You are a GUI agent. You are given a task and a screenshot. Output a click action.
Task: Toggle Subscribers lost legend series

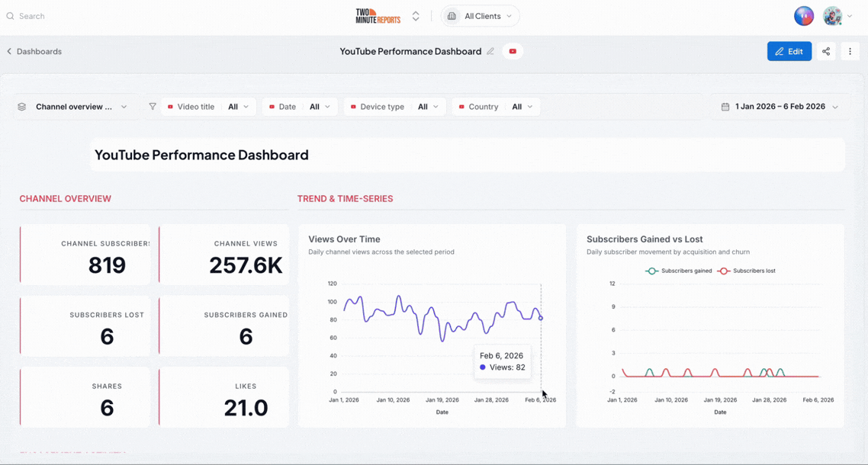tap(746, 271)
